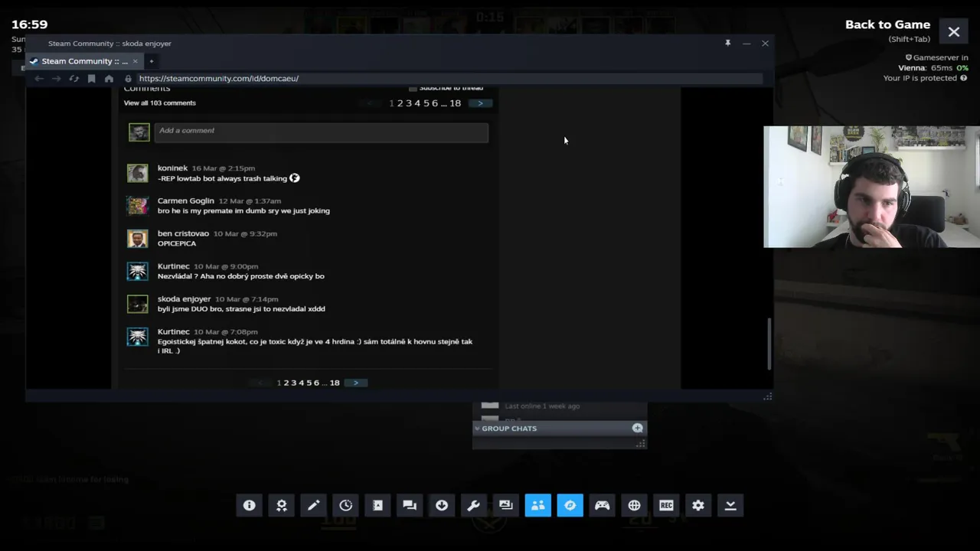Open the discussions chat bubbles icon
Screen dimensions: 980x551
[410, 505]
